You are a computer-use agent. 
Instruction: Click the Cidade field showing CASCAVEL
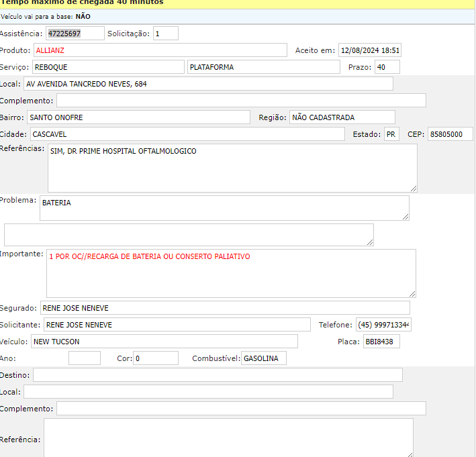coord(187,134)
